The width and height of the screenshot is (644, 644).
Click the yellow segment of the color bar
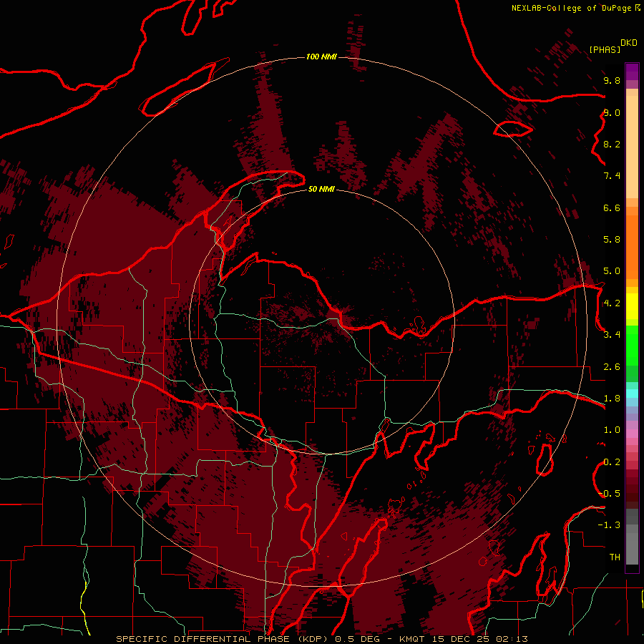[x=632, y=306]
